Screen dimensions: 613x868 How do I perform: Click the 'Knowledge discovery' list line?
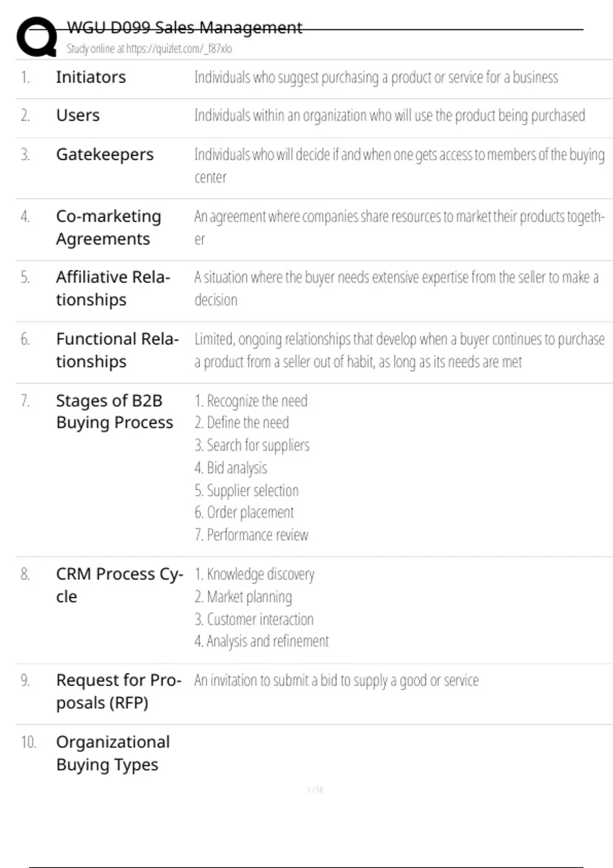[x=254, y=574]
